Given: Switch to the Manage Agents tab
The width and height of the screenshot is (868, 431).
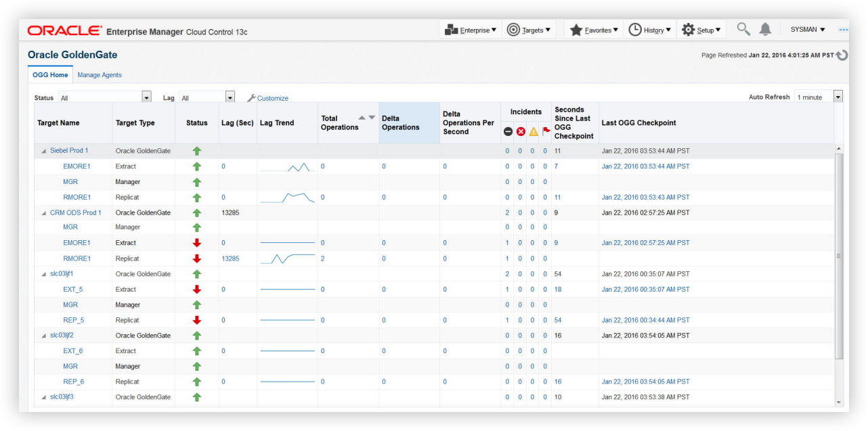Looking at the screenshot, I should tap(100, 75).
